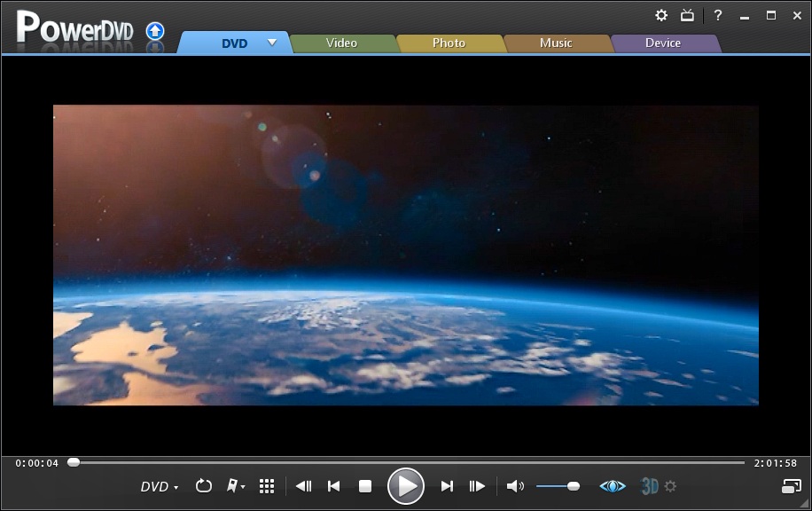Viewport: 812px width, 511px height.
Task: Play the movie
Action: (406, 486)
